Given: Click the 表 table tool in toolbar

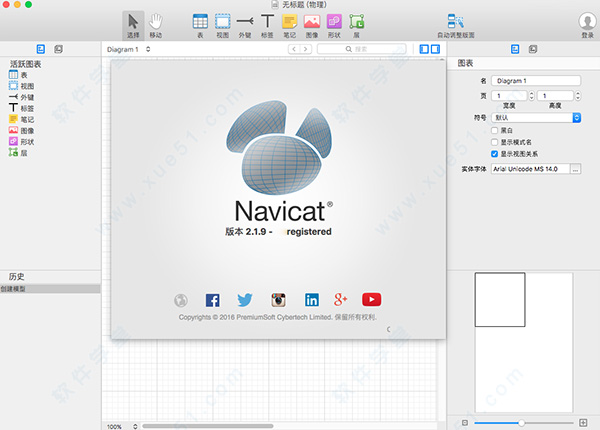Looking at the screenshot, I should point(200,25).
